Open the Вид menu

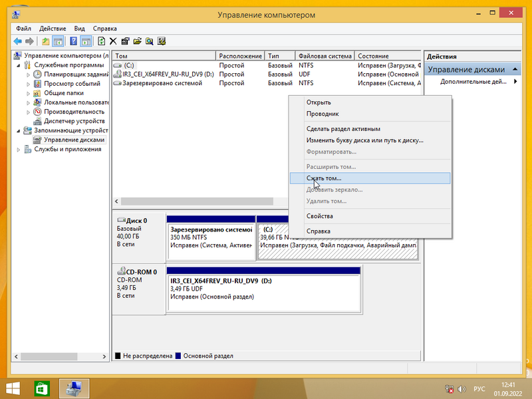click(79, 29)
